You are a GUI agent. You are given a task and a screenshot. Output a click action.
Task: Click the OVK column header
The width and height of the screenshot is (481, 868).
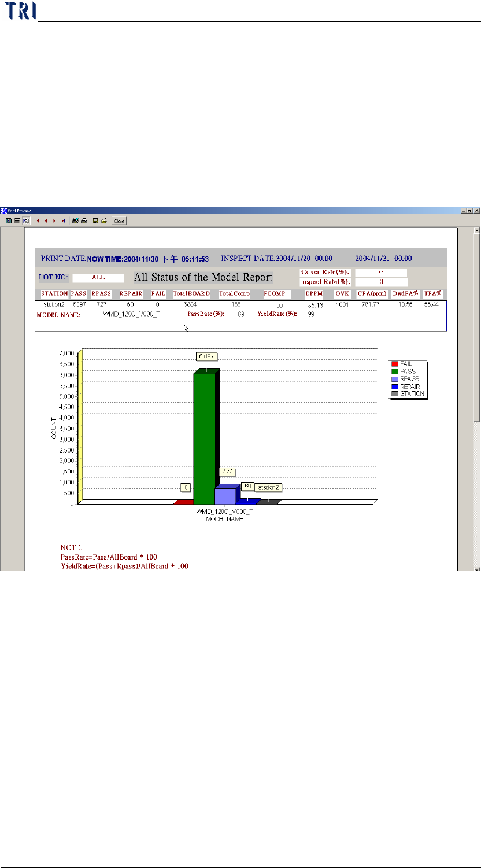(343, 294)
